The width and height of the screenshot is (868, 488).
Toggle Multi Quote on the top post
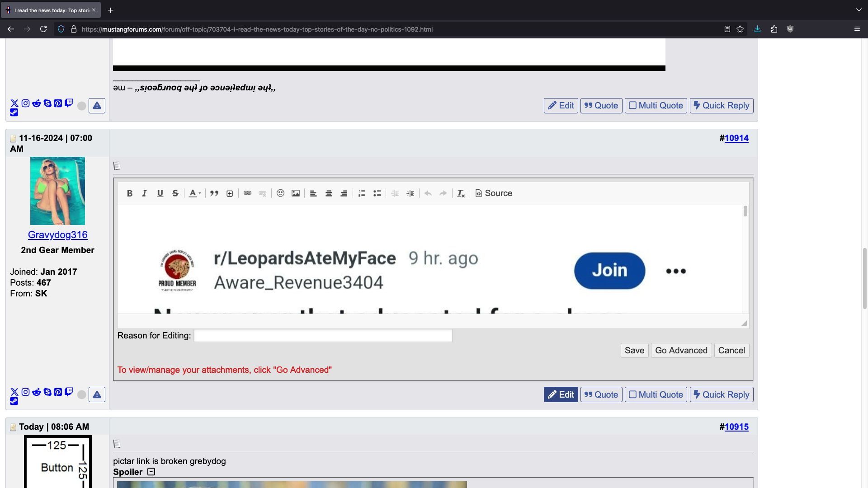point(656,106)
